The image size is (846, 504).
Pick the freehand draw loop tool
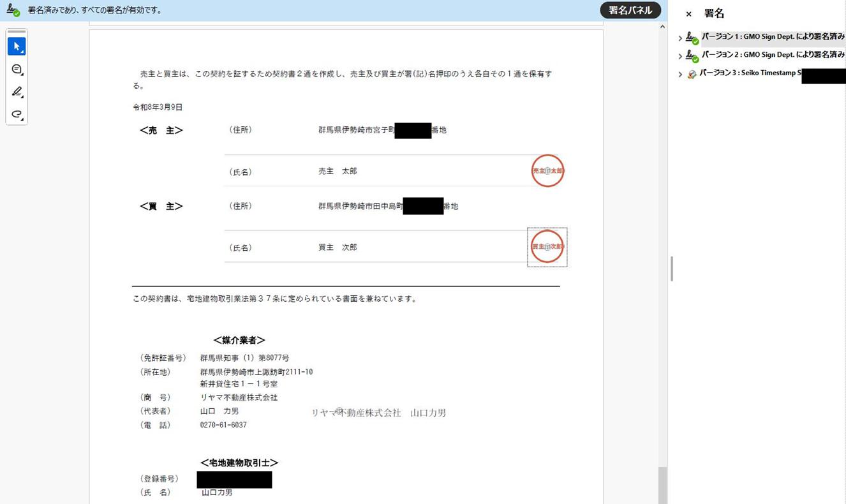pos(17,115)
